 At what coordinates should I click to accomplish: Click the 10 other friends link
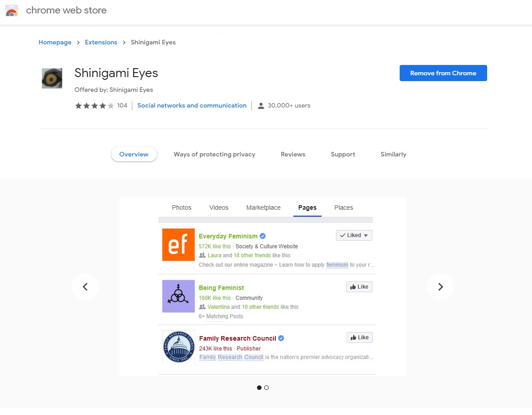point(260,307)
